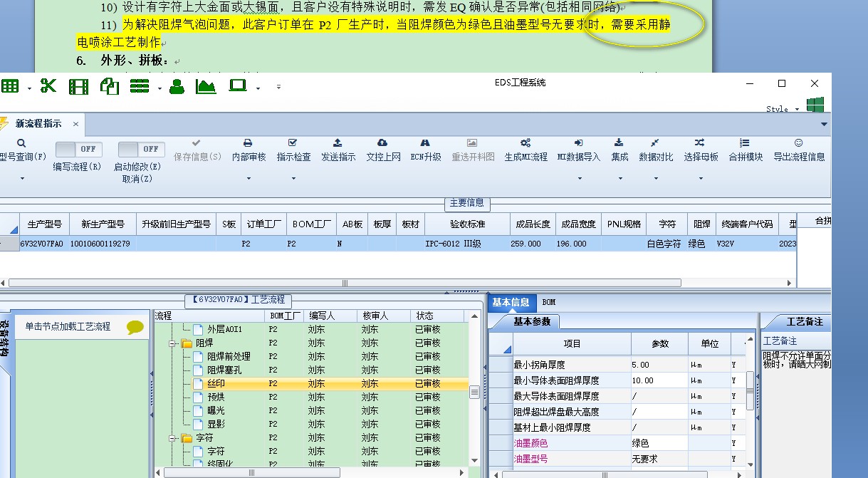Click the green film strip icon
Image resolution: width=868 pixels, height=478 pixels.
tap(79, 87)
